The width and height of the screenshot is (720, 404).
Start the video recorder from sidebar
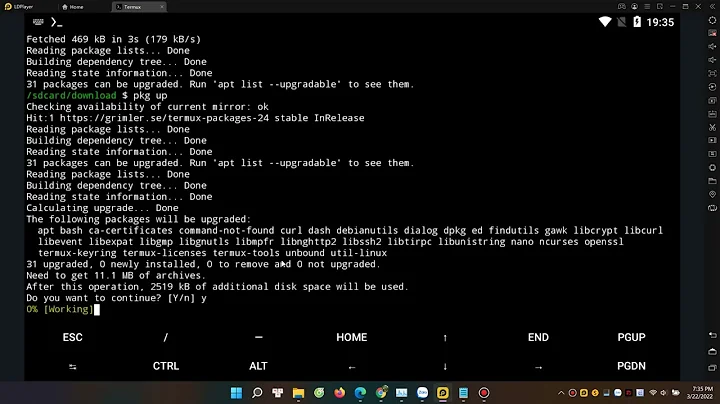[712, 140]
